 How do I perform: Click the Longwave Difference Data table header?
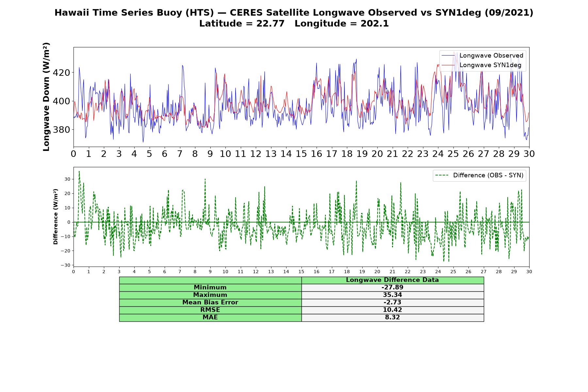[393, 280]
